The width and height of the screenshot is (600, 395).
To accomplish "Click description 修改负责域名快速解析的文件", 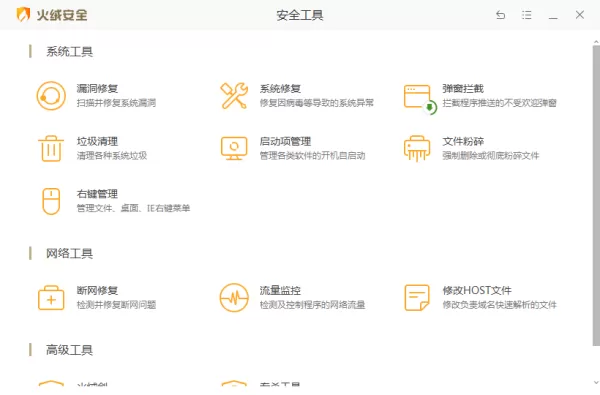I will click(x=499, y=305).
